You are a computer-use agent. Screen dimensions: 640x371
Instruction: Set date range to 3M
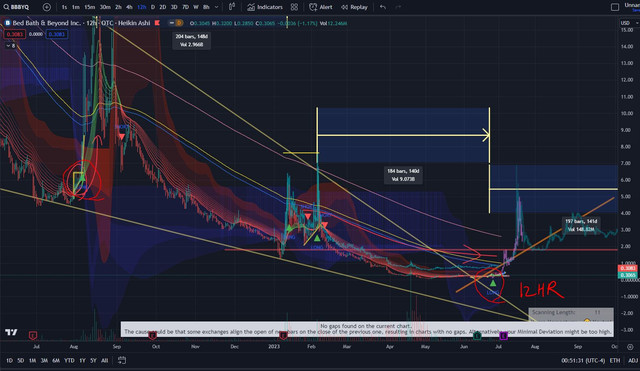[44, 360]
